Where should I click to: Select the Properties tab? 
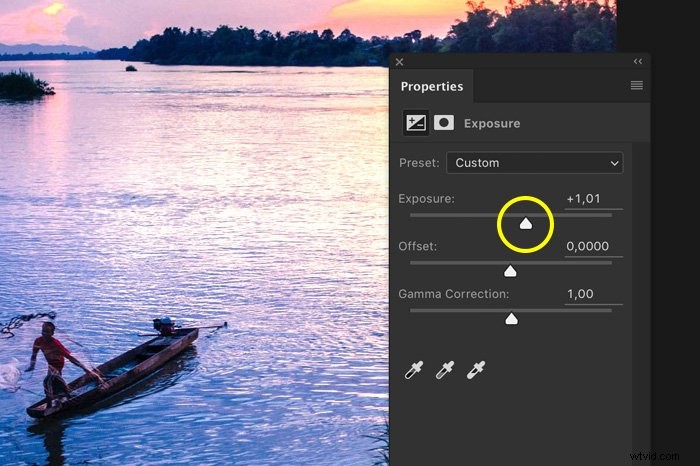(432, 86)
